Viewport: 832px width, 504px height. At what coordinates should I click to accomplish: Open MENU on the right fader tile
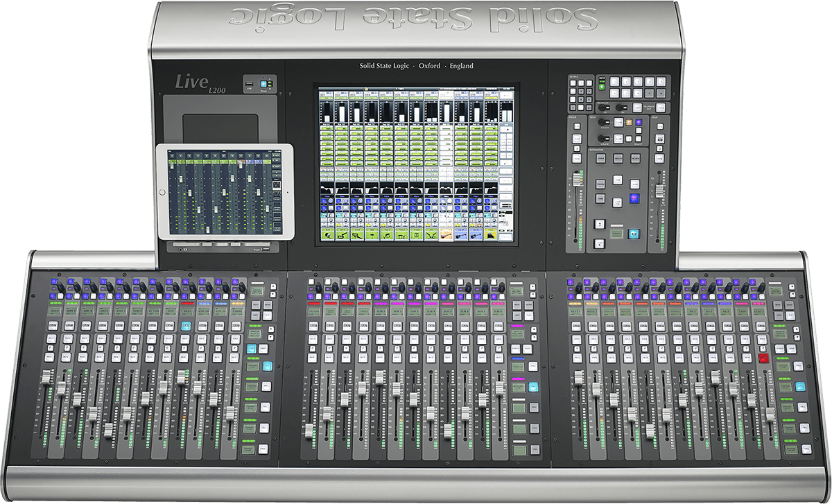(x=777, y=304)
